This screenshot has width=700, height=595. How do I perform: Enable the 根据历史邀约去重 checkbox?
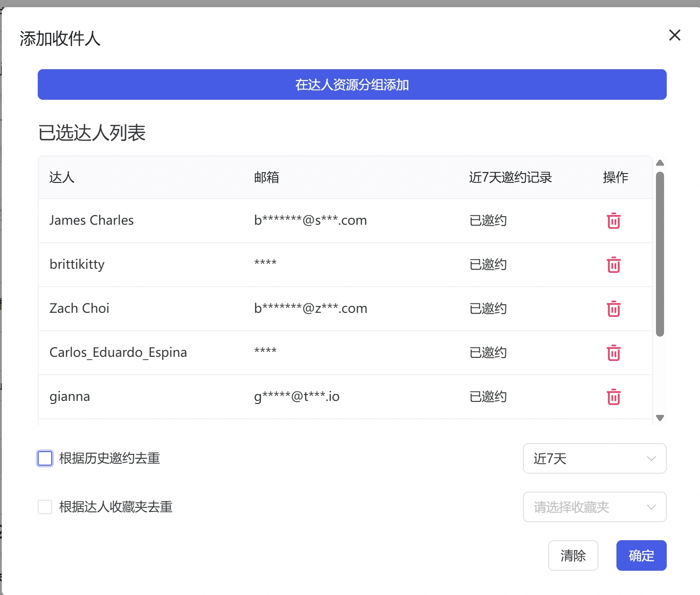coord(45,458)
